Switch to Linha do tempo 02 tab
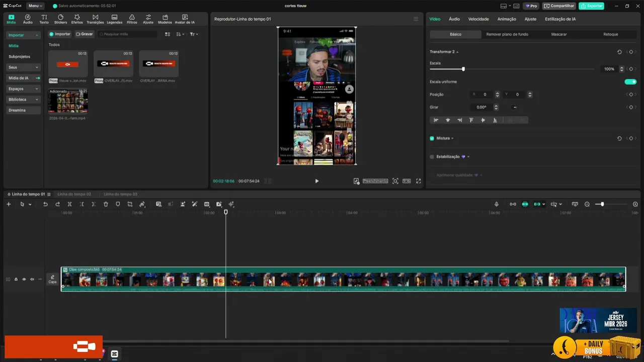This screenshot has height=362, width=644. point(74,194)
